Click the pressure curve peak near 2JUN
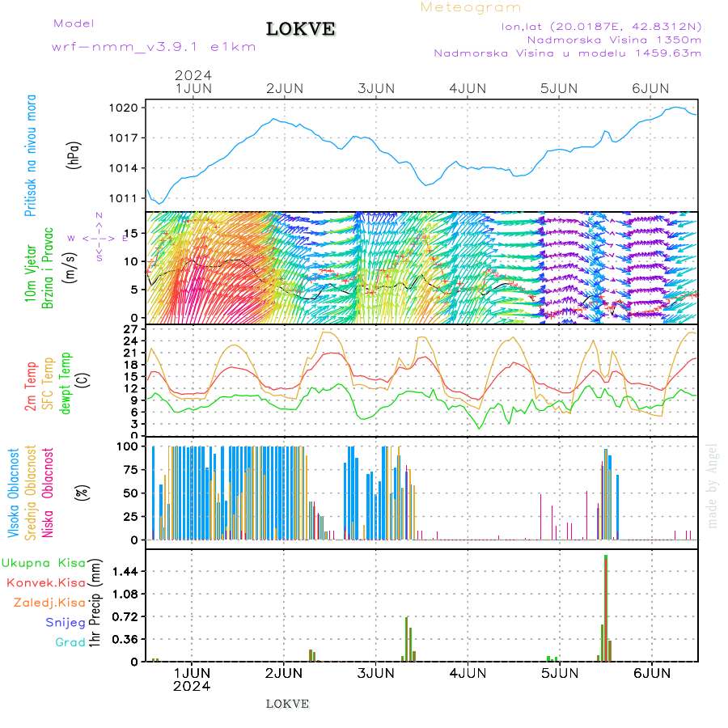Viewport: 728px width, 728px height. (x=273, y=119)
